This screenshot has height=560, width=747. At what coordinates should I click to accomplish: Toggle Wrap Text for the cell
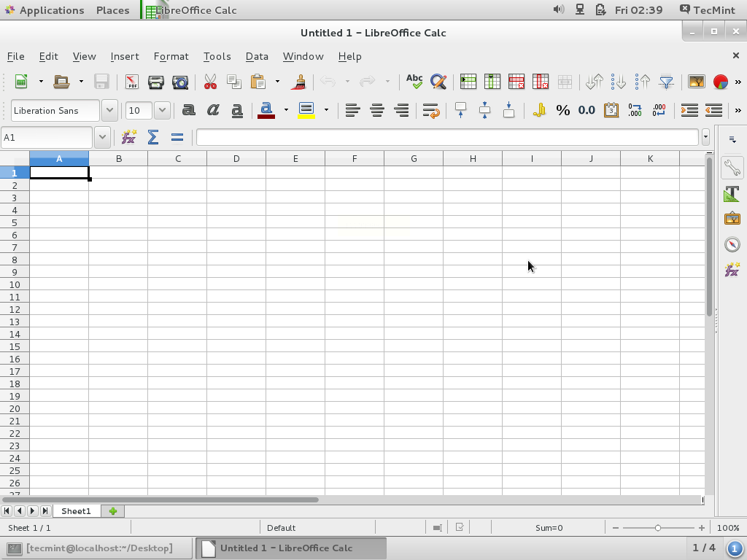[430, 110]
